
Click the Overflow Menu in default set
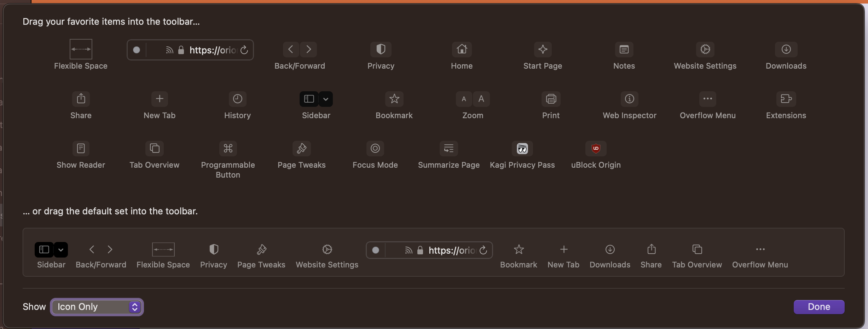[760, 249]
